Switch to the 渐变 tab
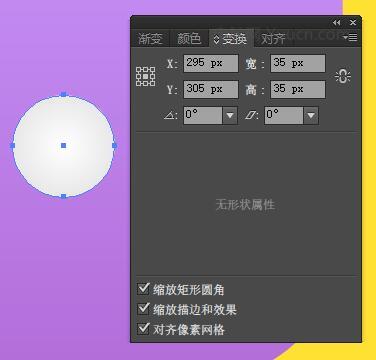The width and height of the screenshot is (376, 360). (150, 39)
